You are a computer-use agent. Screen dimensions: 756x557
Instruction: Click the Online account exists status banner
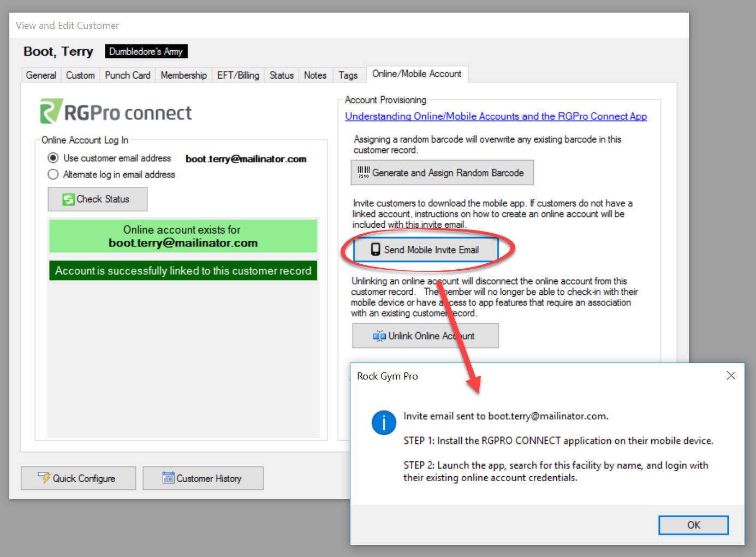[183, 236]
